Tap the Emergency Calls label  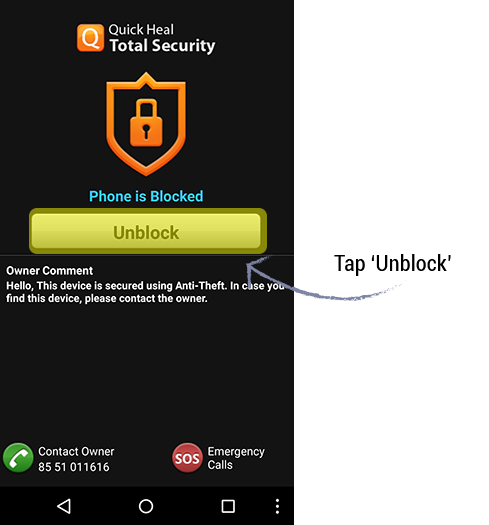pos(236,458)
